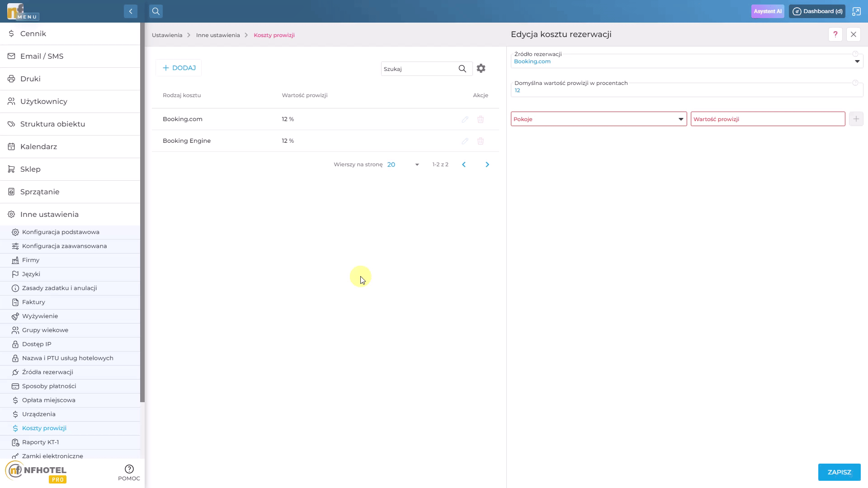
Task: Delete the Booking Engine commission row
Action: point(481,141)
